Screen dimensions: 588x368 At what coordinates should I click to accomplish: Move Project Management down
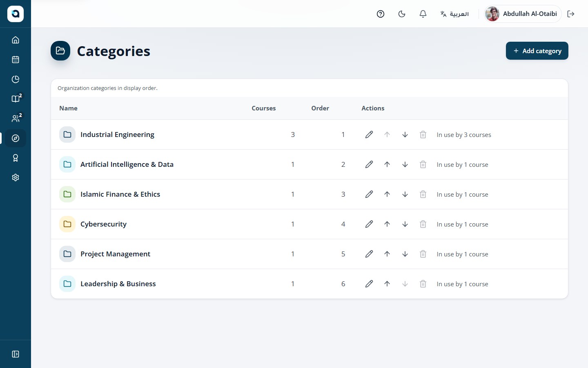point(405,254)
